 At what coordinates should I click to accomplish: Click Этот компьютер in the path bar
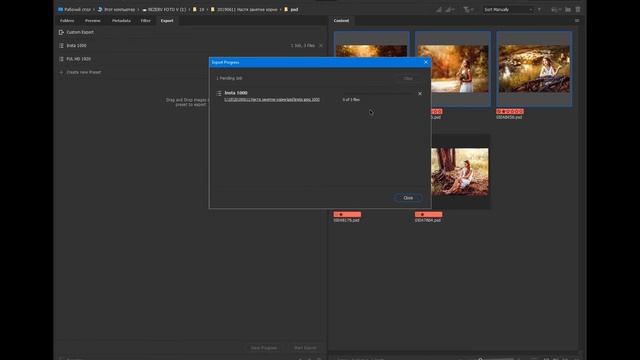[120, 9]
